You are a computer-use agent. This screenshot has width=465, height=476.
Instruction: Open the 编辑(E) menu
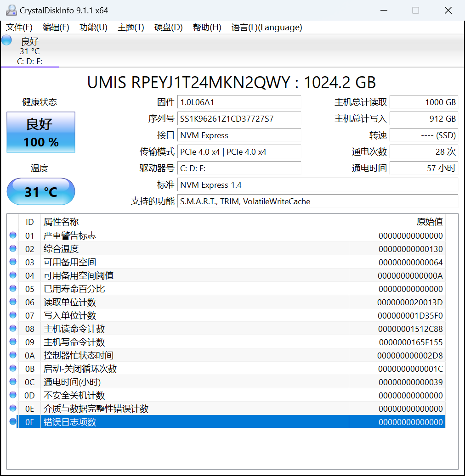click(56, 28)
